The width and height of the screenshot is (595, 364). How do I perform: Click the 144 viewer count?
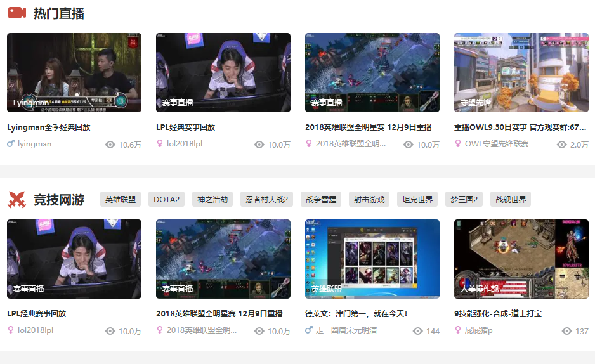(433, 332)
